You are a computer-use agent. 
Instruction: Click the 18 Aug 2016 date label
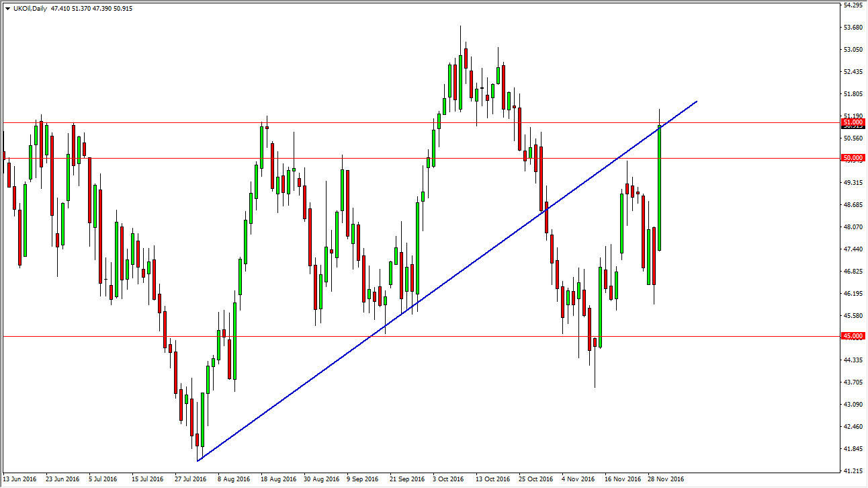click(279, 479)
